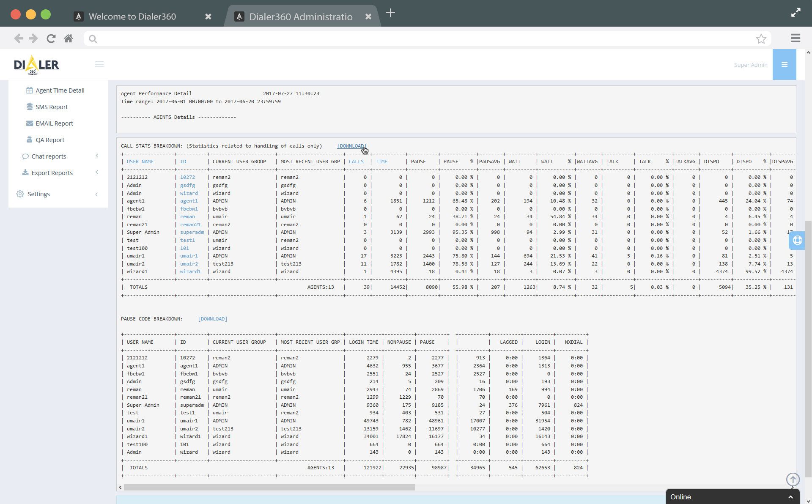Click the browser home icon
Screen dimensions: 812x504
click(68, 38)
